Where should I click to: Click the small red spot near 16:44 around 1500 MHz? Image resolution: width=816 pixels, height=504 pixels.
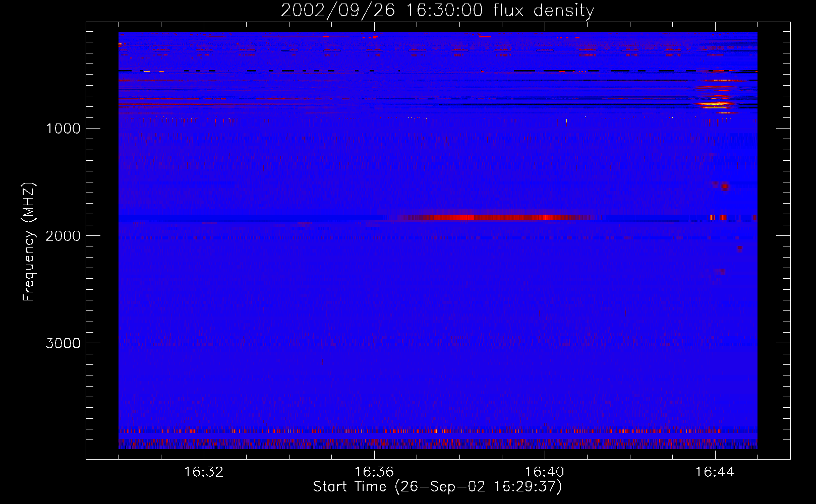(725, 186)
